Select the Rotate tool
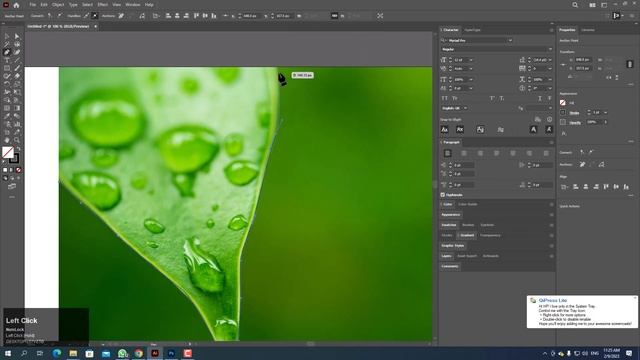640x360 pixels. 7,84
